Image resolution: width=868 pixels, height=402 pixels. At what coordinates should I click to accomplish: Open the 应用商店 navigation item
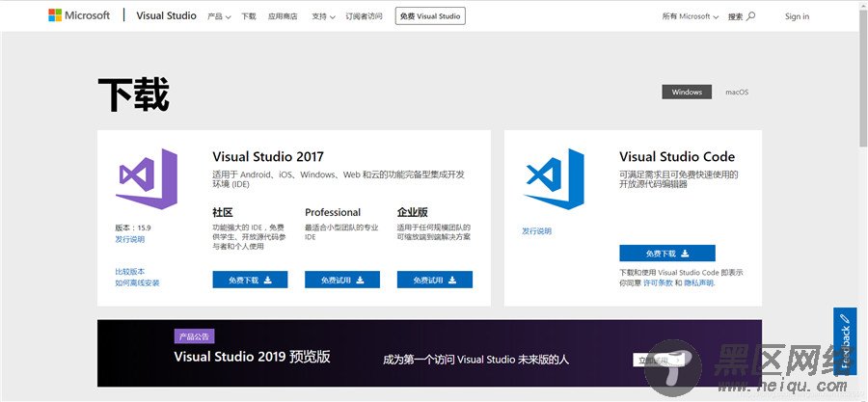click(x=283, y=16)
